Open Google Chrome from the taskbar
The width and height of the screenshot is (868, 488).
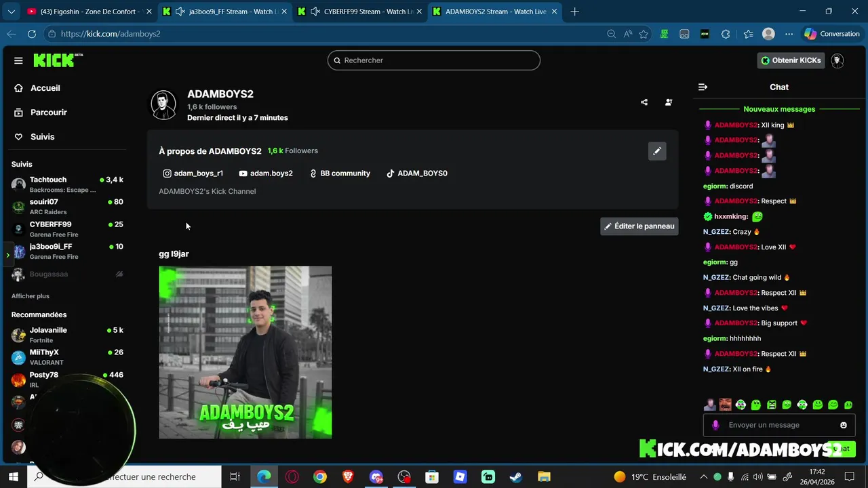(x=320, y=476)
